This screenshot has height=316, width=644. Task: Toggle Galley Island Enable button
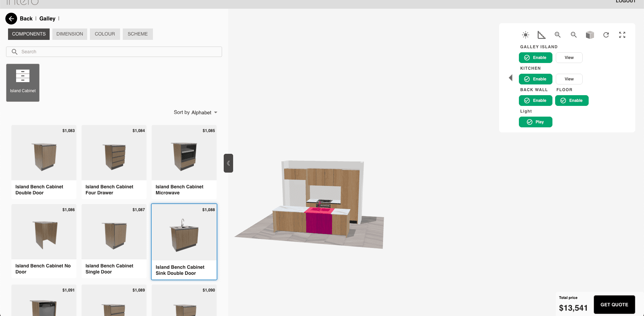[x=535, y=58]
